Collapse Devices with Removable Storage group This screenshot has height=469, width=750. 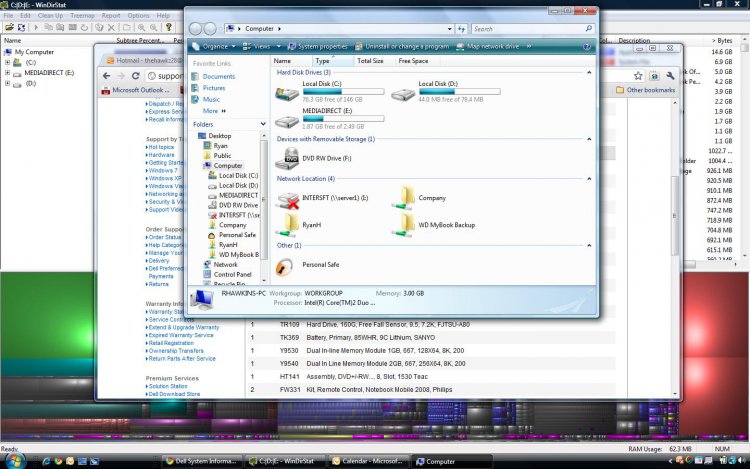tap(589, 139)
